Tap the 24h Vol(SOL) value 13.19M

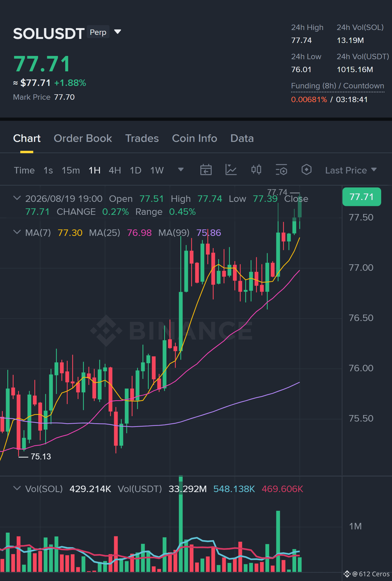pyautogui.click(x=350, y=40)
